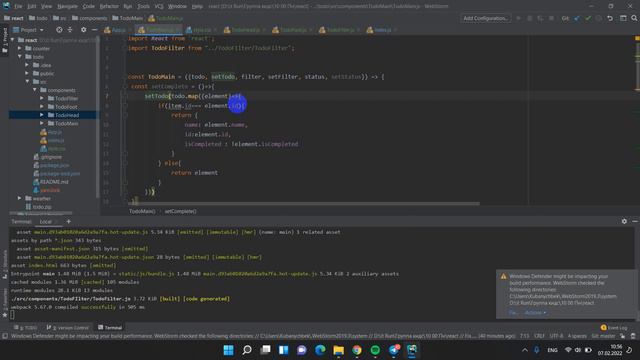Hide the Terminal panel with minus icon
This screenshot has height=360, width=640.
[x=635, y=221]
